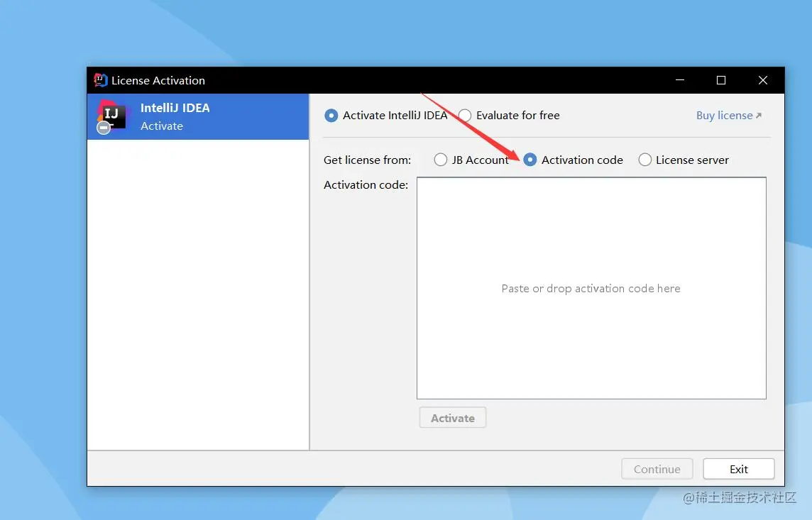This screenshot has width=812, height=520.
Task: Click the 'Get license from:' label
Action: point(367,160)
